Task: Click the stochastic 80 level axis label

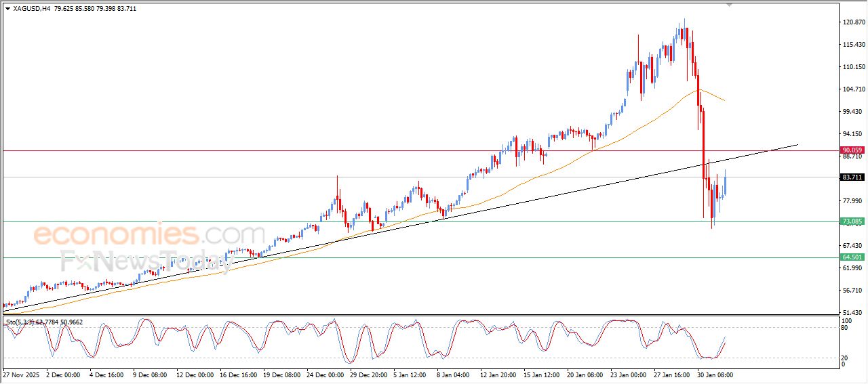Action: point(845,328)
